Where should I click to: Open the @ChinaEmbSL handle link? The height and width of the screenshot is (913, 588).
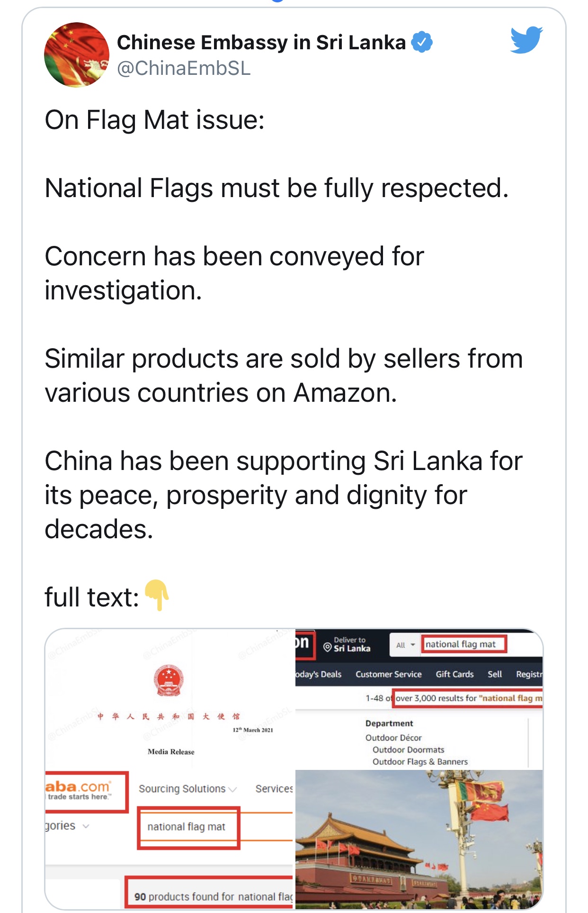[x=184, y=68]
